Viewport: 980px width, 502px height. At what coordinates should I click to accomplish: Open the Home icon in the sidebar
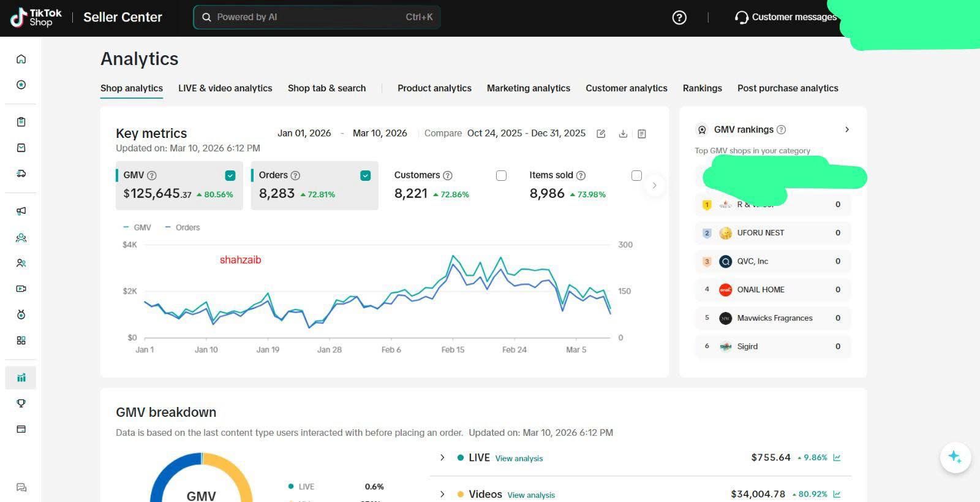pos(21,59)
